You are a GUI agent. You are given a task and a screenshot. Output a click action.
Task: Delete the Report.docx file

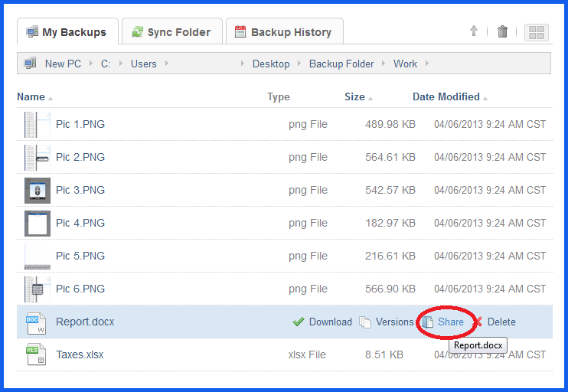(x=501, y=322)
